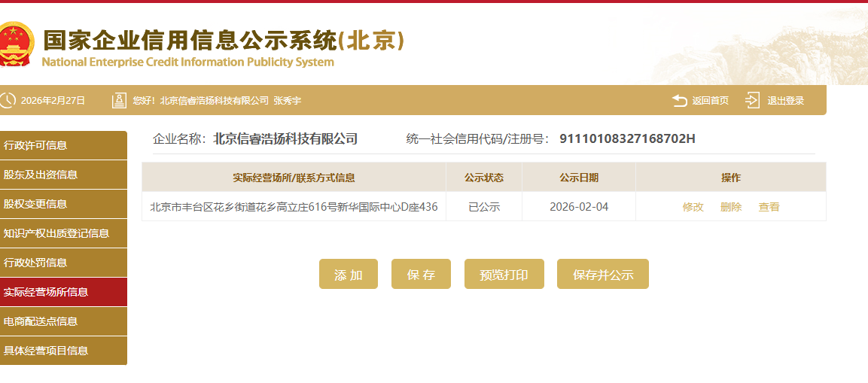The width and height of the screenshot is (868, 383).
Task: Click credit code 91110108327168702H
Action: click(627, 139)
